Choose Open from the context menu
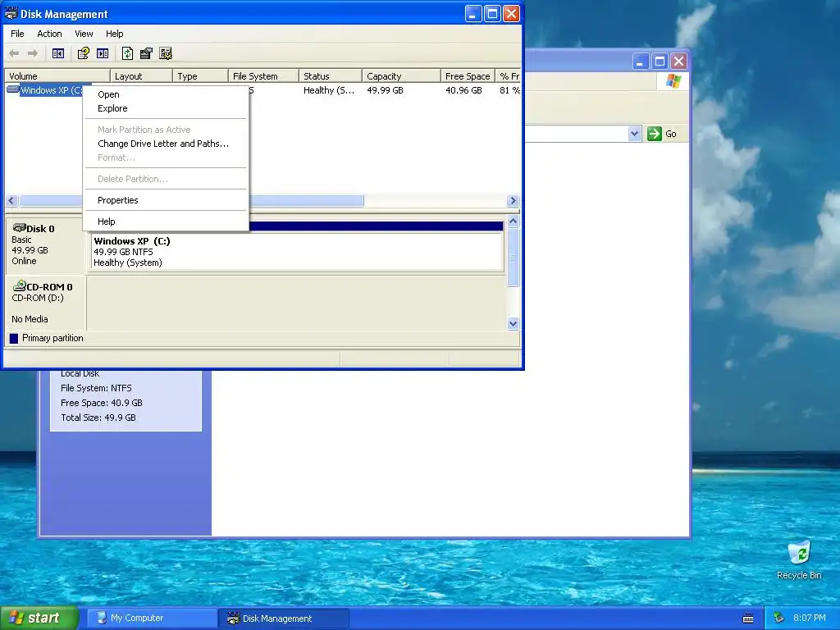840x630 pixels. coord(166,94)
